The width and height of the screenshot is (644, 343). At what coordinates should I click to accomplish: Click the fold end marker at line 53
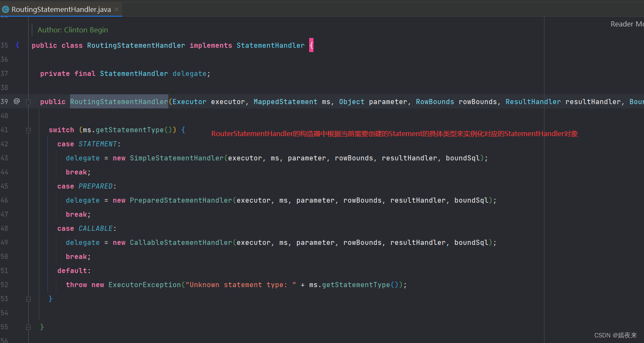pyautogui.click(x=28, y=299)
